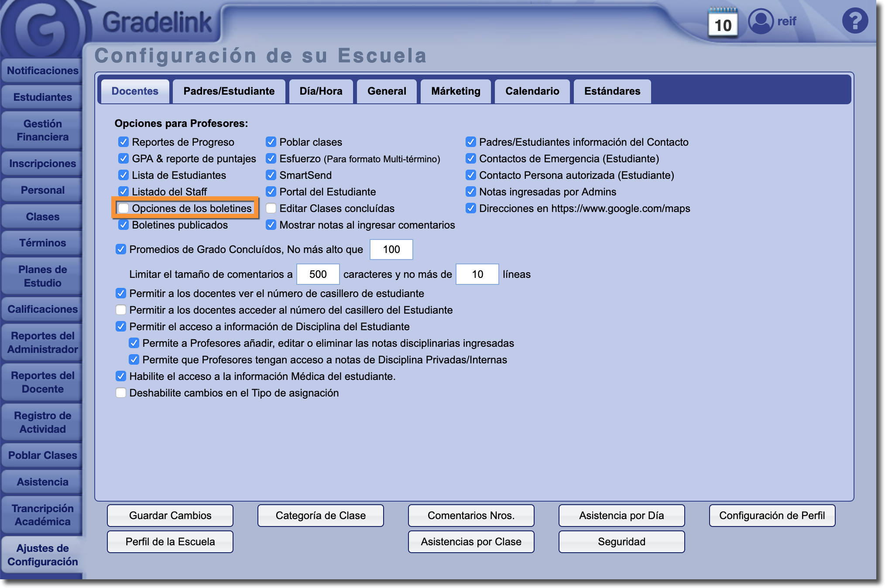
Task: Select the Estándares tab
Action: point(612,91)
